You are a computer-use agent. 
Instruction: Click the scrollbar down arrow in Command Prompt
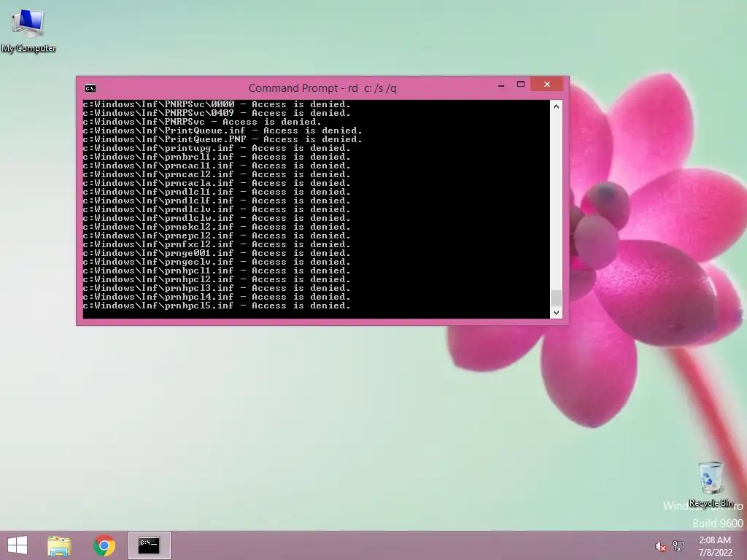(556, 313)
